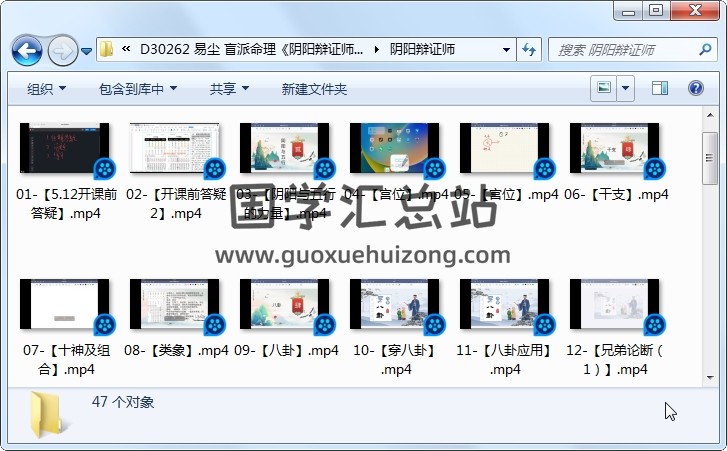Click the scrollbar up arrow
The image size is (727, 451).
click(710, 114)
